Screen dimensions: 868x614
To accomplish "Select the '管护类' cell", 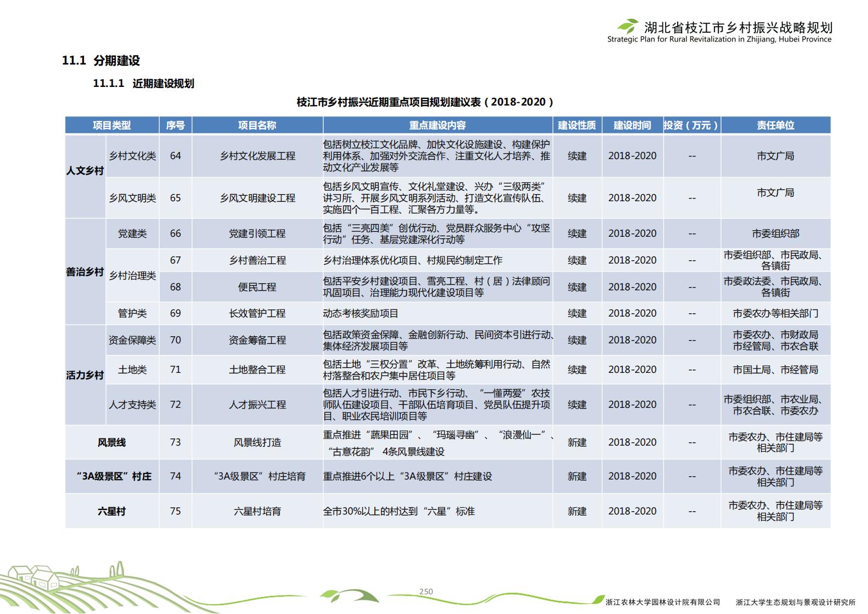I will click(132, 313).
